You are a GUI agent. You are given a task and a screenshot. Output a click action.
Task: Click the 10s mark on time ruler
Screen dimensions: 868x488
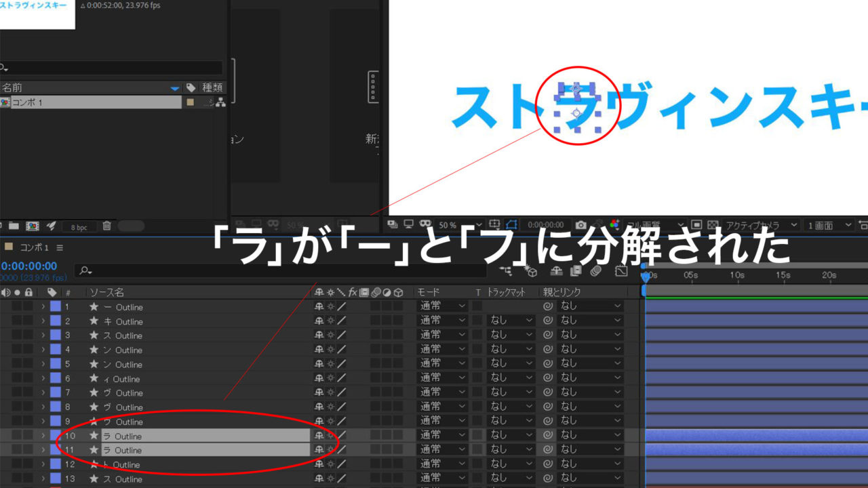(736, 275)
